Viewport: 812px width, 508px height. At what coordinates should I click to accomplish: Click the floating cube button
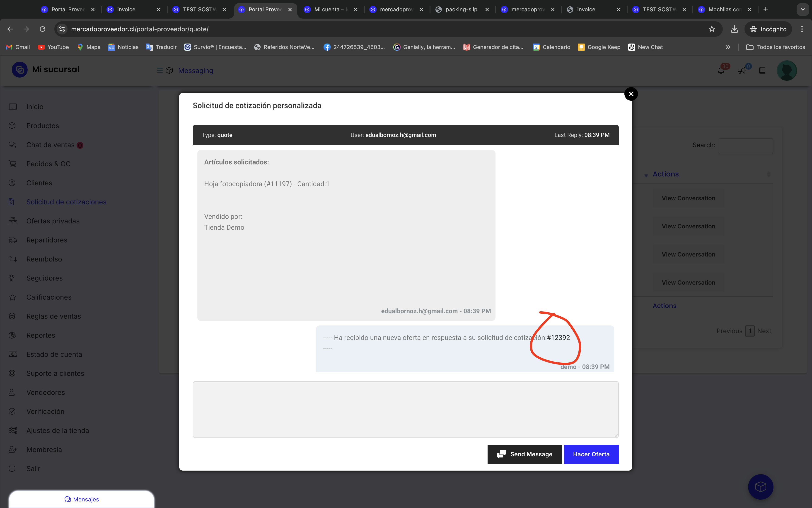pyautogui.click(x=760, y=486)
